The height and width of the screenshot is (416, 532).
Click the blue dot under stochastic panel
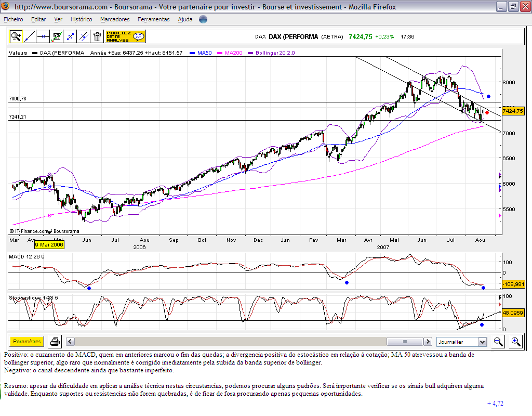[x=482, y=325]
